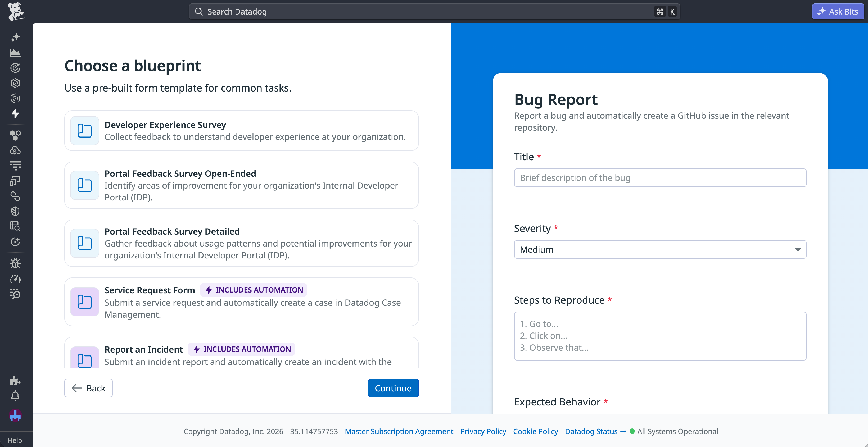Open the shield security sidebar icon
Viewport: 868px width, 447px height.
tap(15, 211)
